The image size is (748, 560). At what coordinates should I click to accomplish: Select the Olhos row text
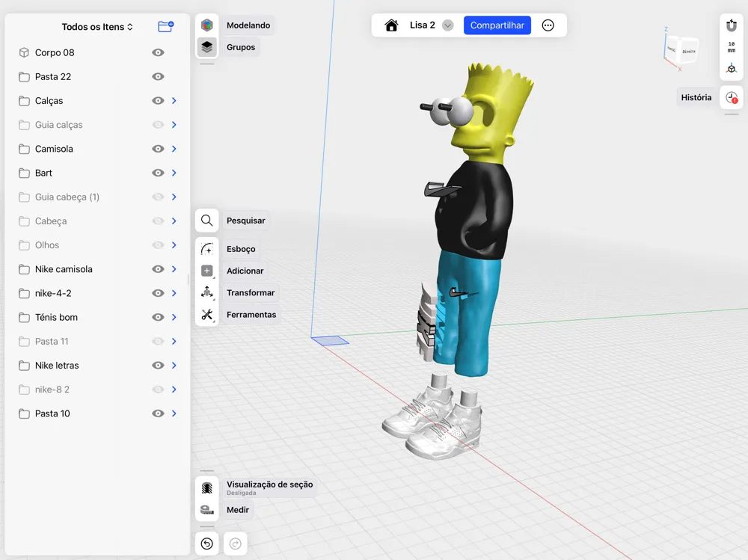46,245
